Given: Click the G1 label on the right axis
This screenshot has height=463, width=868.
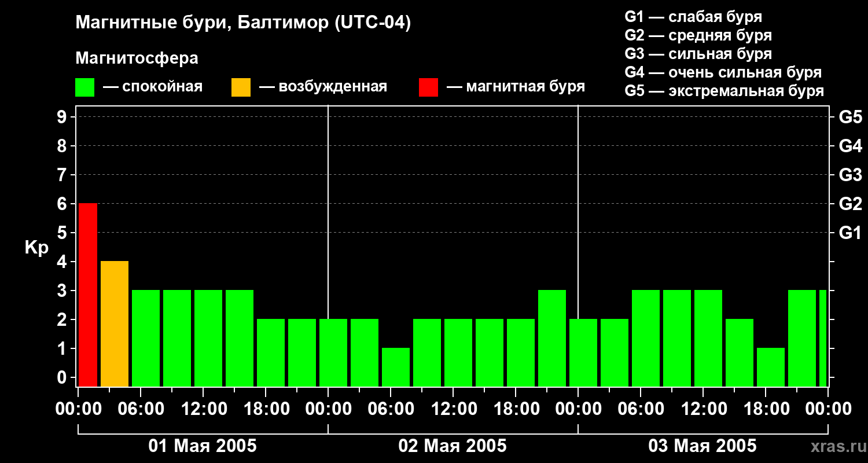Looking at the screenshot, I should 851,233.
